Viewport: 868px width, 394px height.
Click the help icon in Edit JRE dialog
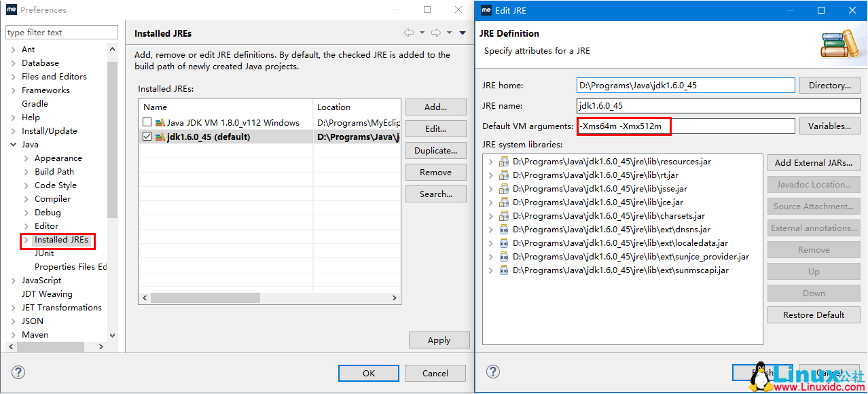[x=492, y=372]
